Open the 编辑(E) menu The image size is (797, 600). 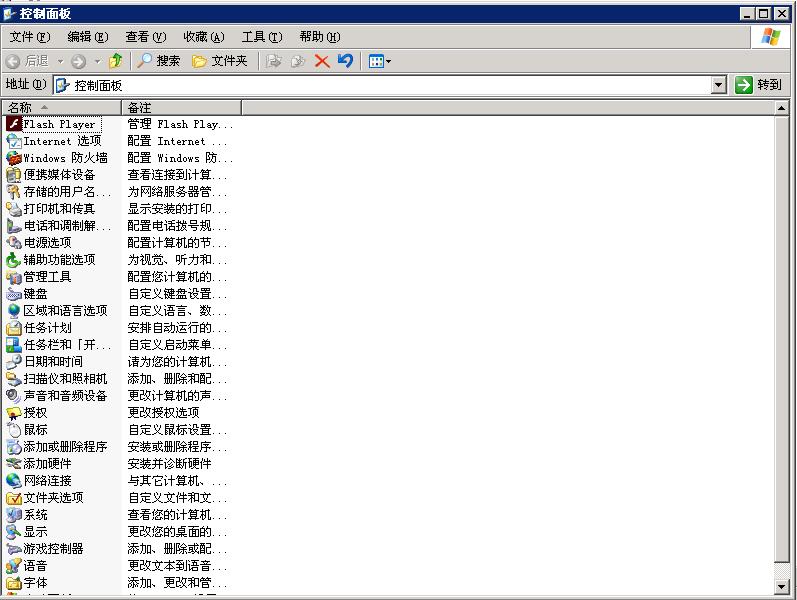point(88,37)
